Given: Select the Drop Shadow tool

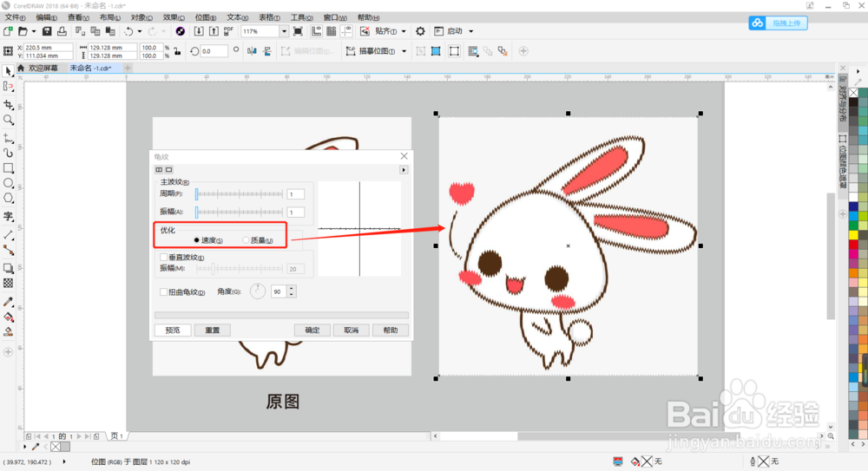Looking at the screenshot, I should 8,268.
